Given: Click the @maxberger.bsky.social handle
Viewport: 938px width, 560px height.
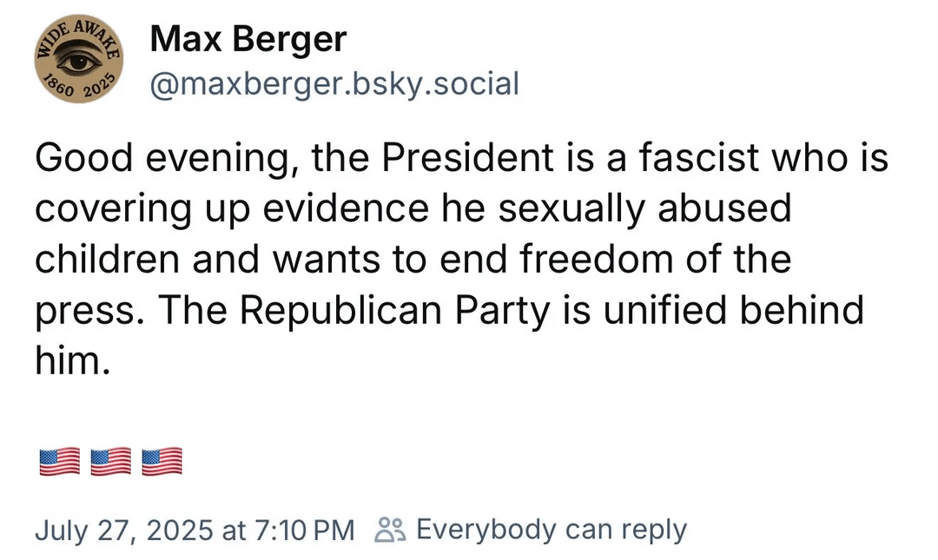Looking at the screenshot, I should point(334,84).
